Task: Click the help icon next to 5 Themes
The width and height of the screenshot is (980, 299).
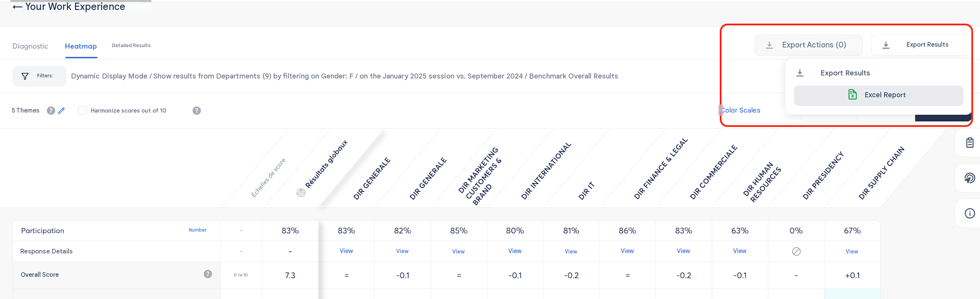Action: (51, 111)
